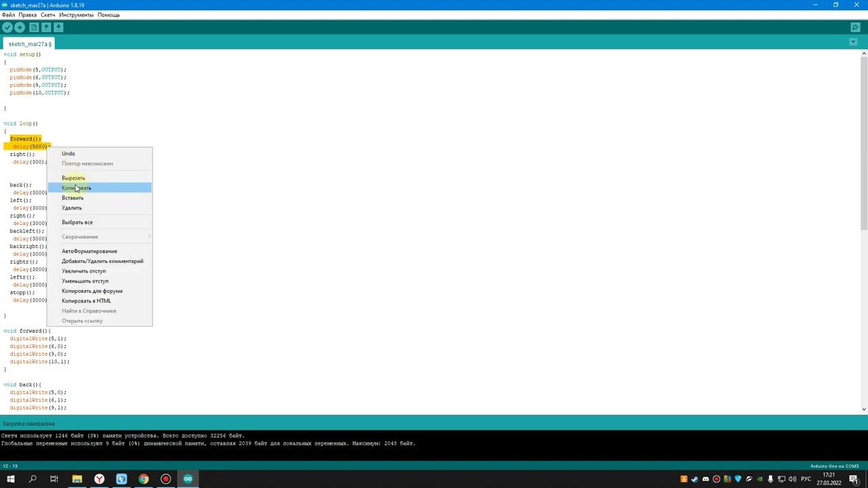Select Копировать в HTML menu entry
Viewport: 868px width, 488px height.
point(100,301)
